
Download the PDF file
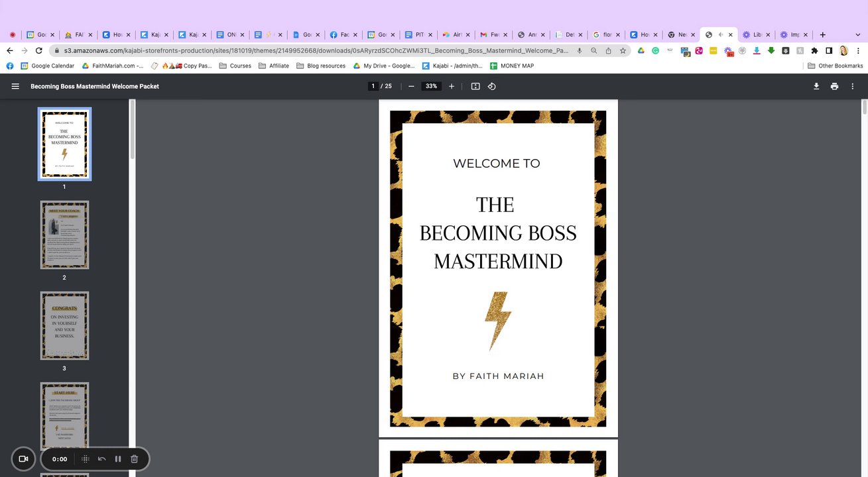tap(816, 86)
